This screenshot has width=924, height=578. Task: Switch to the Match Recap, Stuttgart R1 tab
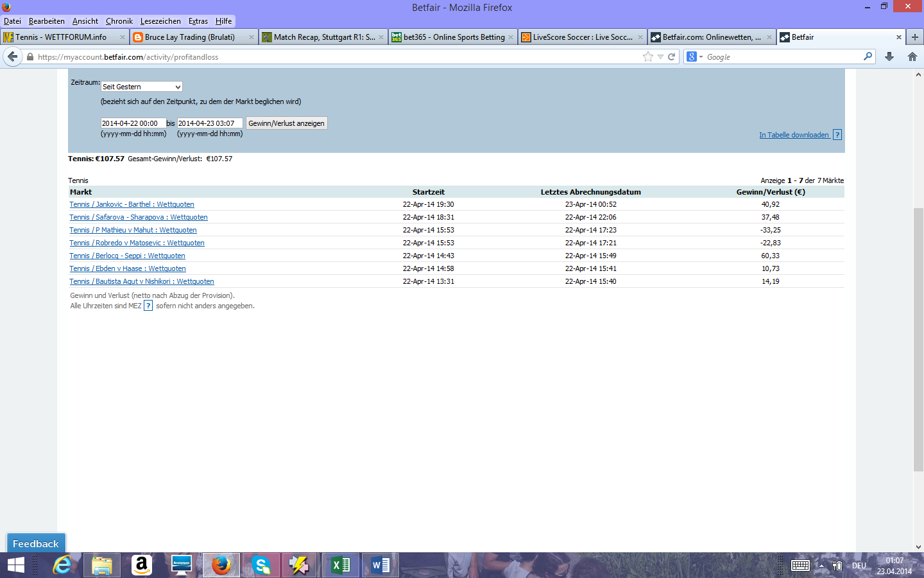(x=324, y=37)
